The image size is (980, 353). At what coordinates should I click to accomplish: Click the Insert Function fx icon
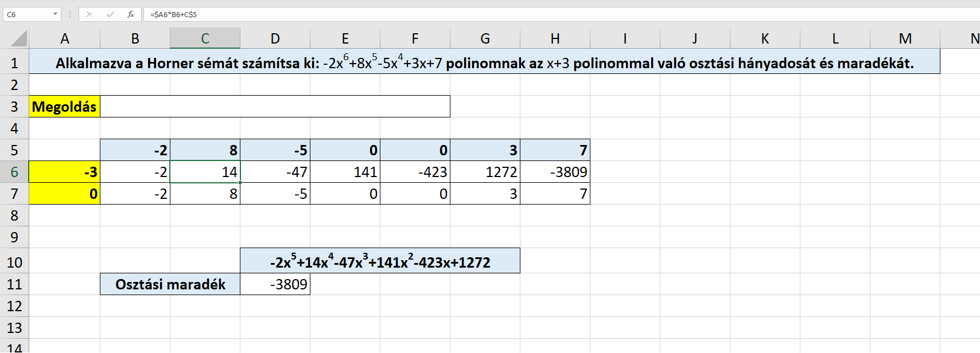click(x=131, y=14)
